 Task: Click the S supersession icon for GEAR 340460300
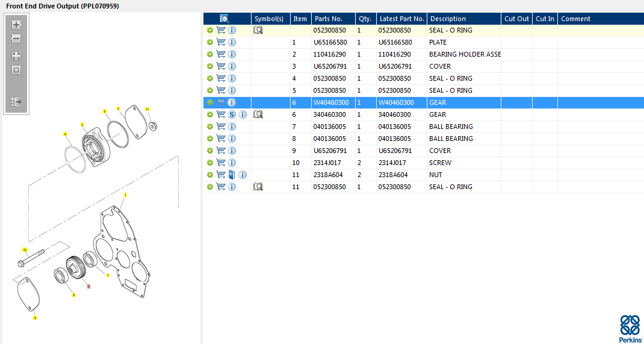232,114
